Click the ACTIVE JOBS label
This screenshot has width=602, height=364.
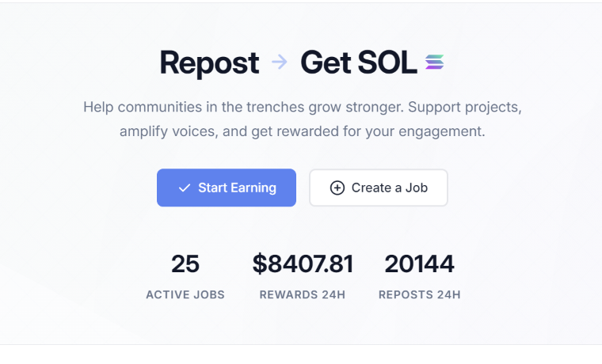tap(185, 294)
